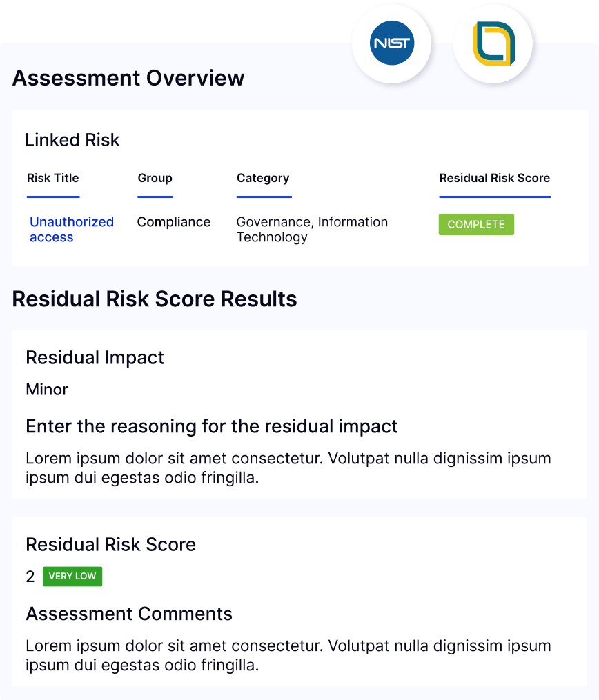Click the risk score number 2
Viewport: 599px width, 700px height.
[x=30, y=577]
